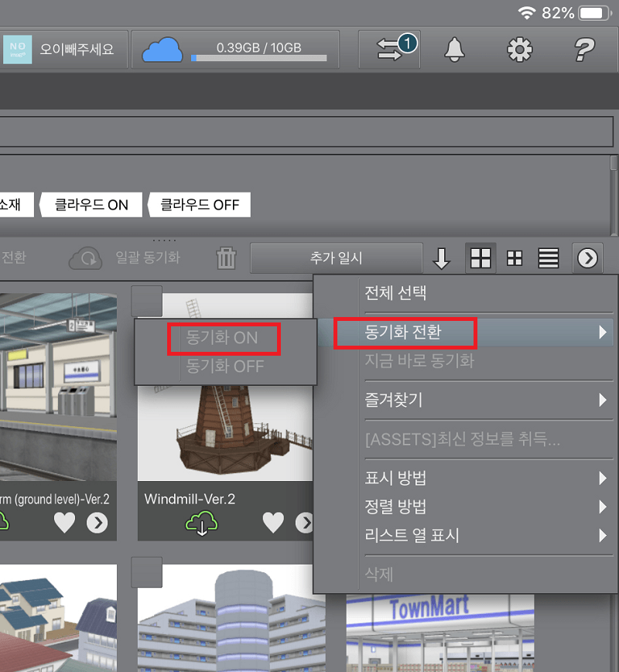Select the 클라우드 OFF tab

(199, 204)
